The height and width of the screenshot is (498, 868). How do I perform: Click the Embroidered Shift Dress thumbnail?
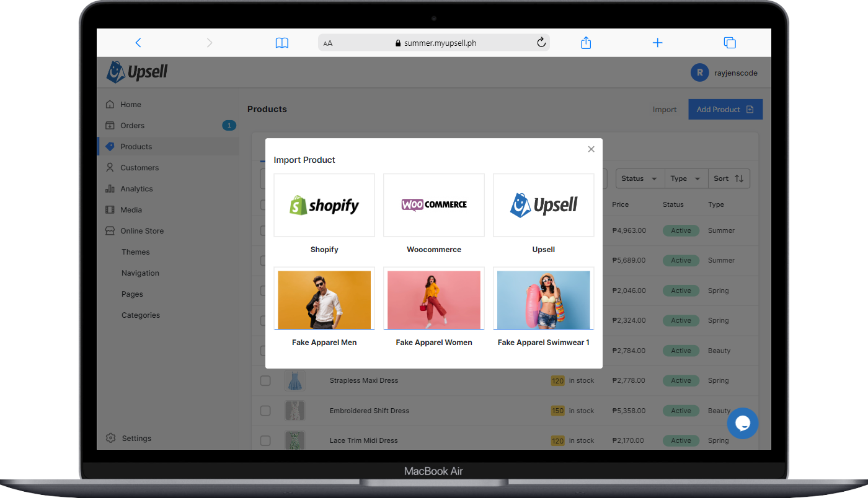pyautogui.click(x=294, y=411)
